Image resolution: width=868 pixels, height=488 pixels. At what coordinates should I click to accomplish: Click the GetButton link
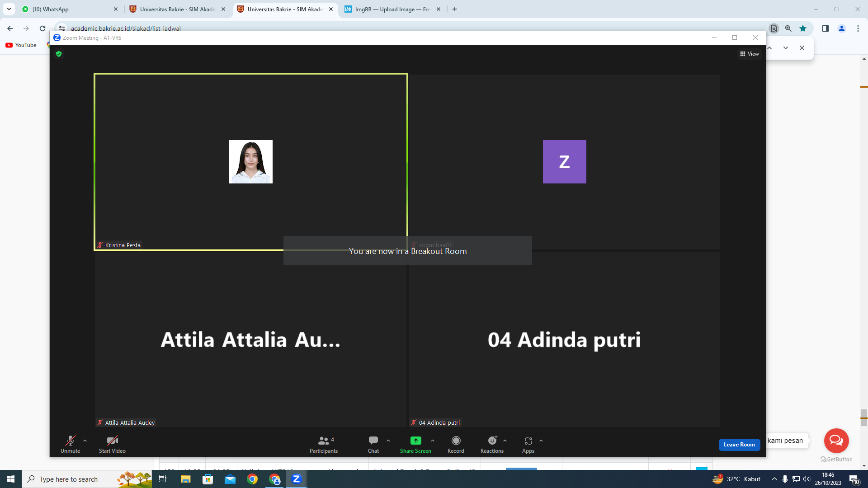[836, 459]
